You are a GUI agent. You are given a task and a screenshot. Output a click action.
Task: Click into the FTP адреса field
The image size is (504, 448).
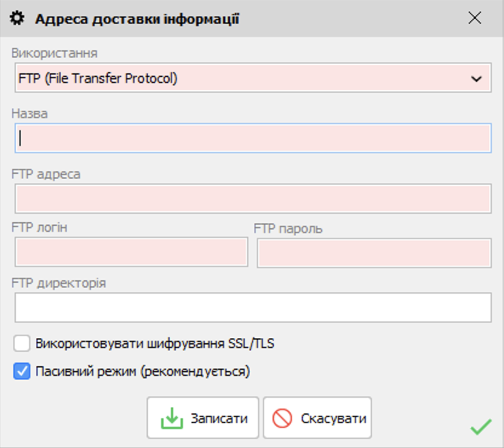point(253,199)
